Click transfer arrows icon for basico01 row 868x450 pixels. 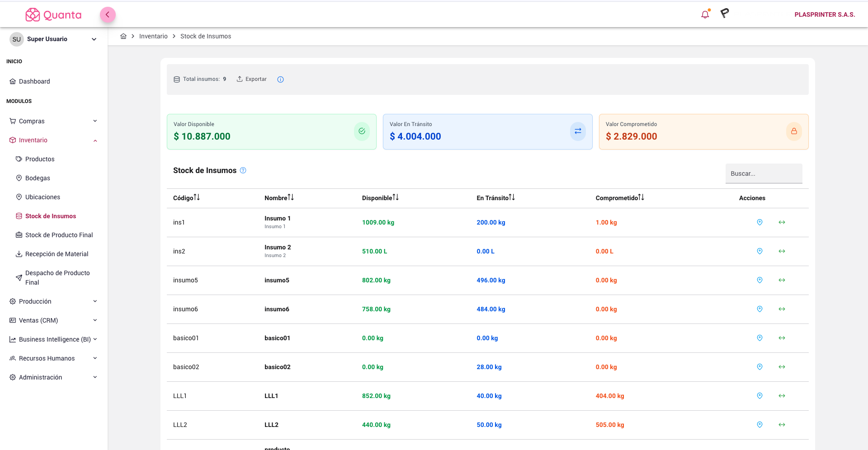point(782,338)
